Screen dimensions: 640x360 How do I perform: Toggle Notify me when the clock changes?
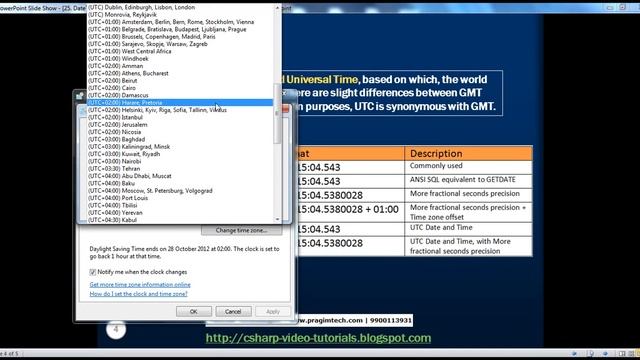pyautogui.click(x=93, y=272)
